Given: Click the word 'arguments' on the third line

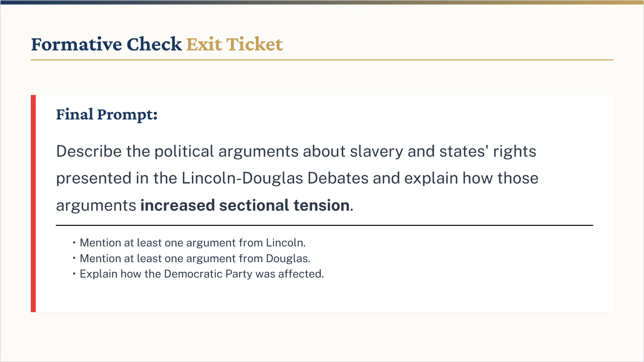Looking at the screenshot, I should [x=96, y=206].
